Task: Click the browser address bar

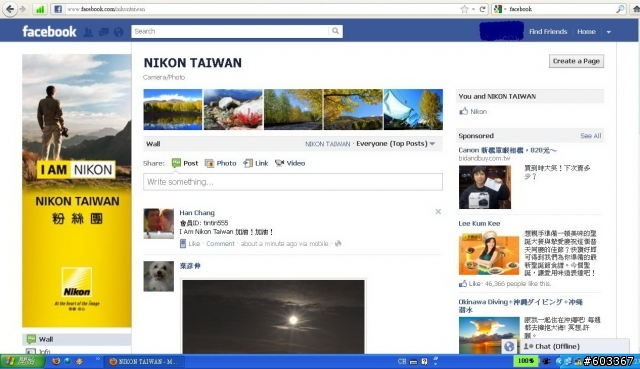Action: point(261,9)
